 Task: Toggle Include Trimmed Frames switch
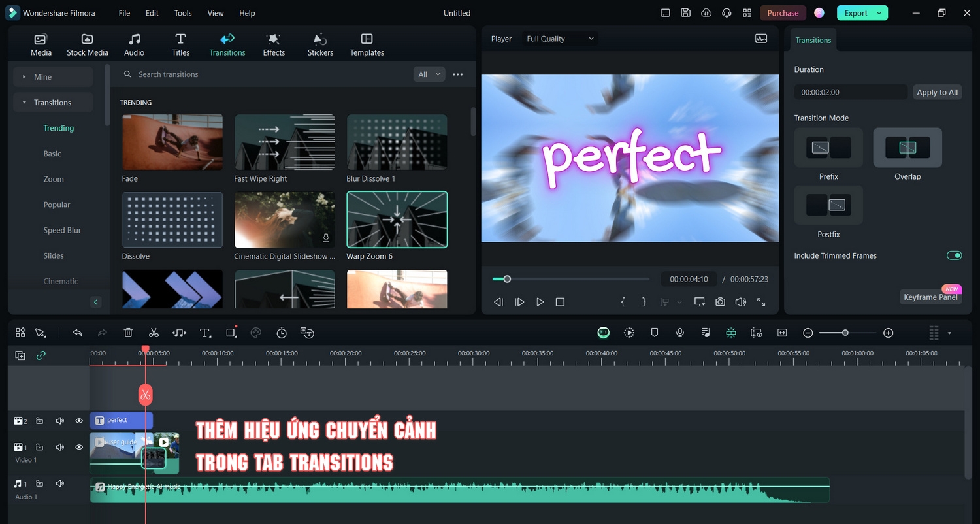tap(954, 255)
